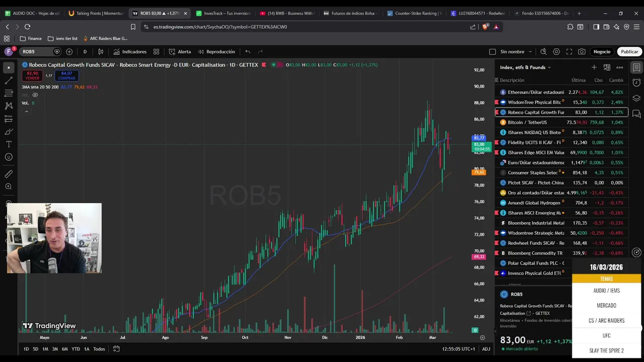Undo the last chart action
Viewport: 644px width, 362px height.
coord(248,52)
